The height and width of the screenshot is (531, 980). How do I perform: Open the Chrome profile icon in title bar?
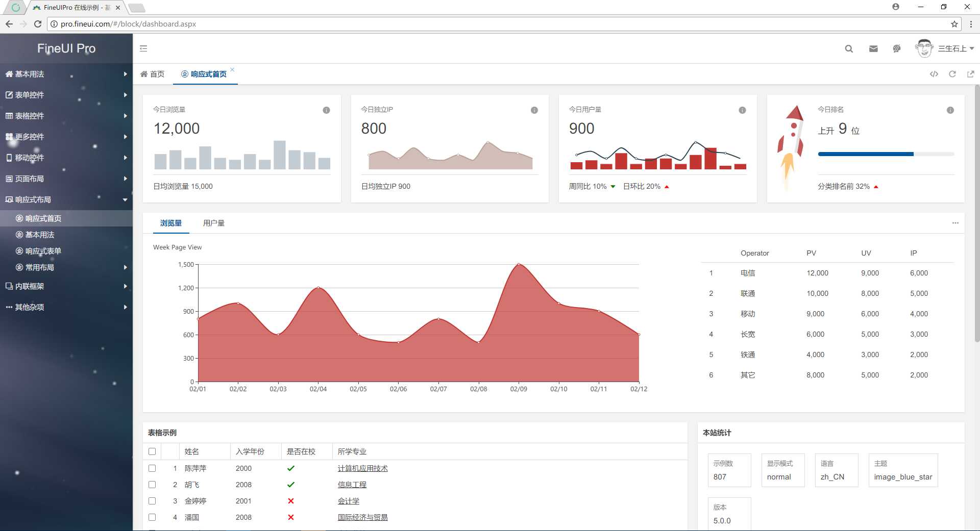click(x=896, y=7)
